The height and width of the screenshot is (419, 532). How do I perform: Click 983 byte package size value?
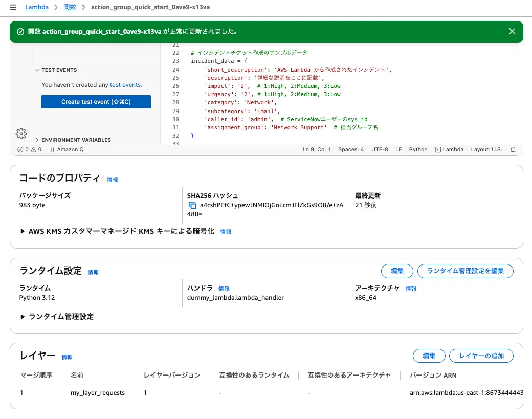32,205
